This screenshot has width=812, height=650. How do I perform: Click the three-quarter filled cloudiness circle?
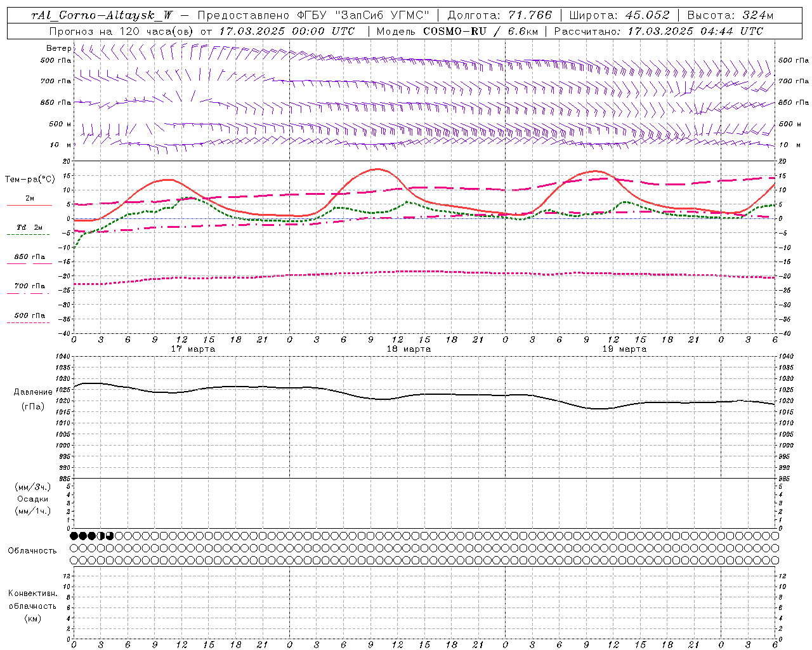[110, 536]
